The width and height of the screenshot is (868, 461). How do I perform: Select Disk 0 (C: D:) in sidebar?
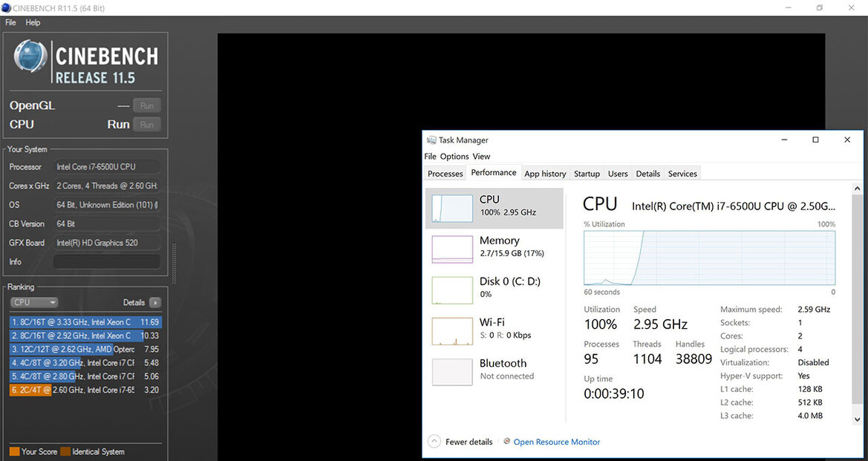pos(494,290)
